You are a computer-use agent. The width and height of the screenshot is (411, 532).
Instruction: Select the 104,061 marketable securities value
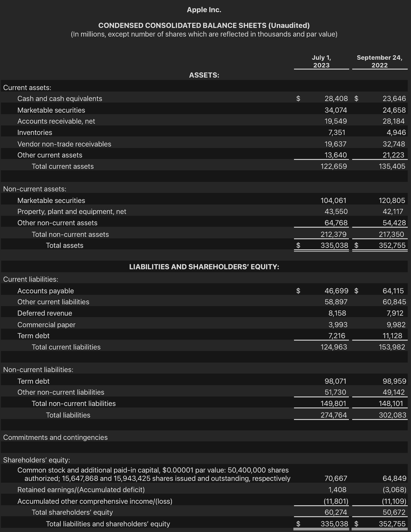pos(333,201)
